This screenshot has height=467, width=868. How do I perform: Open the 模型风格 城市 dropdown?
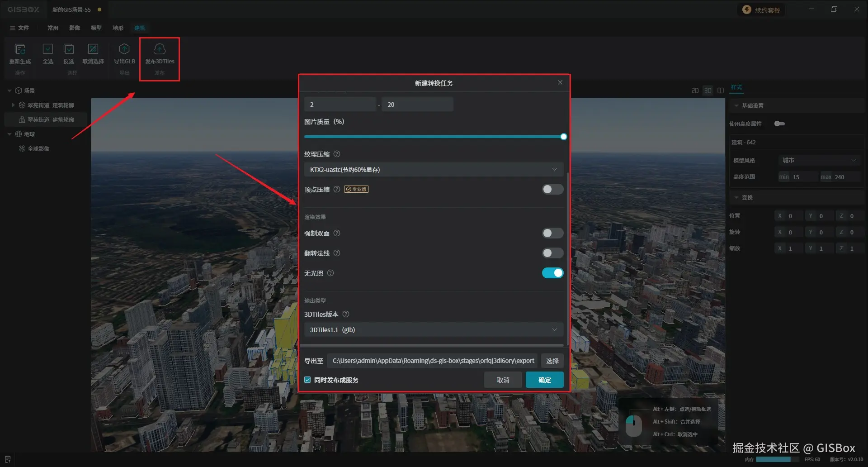(819, 161)
